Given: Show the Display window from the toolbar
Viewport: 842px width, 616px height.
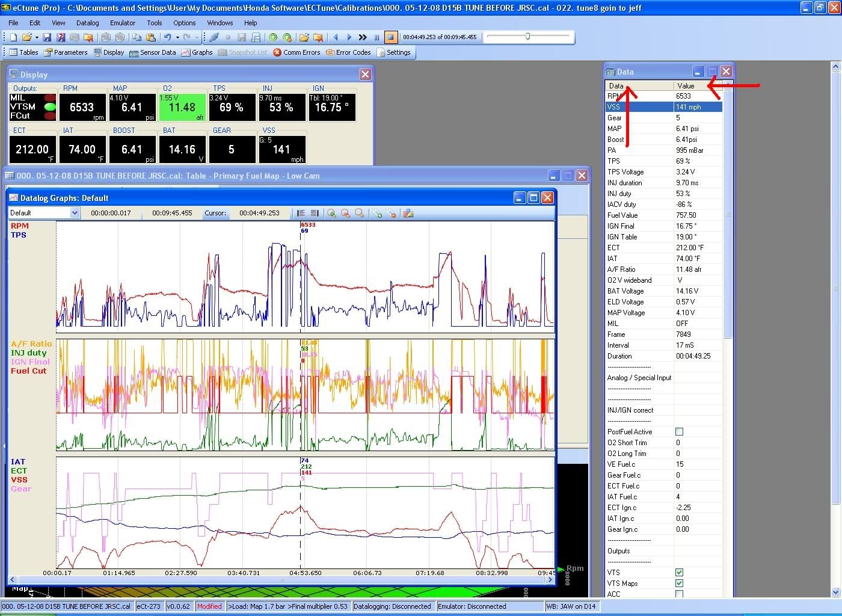Looking at the screenshot, I should tap(108, 52).
